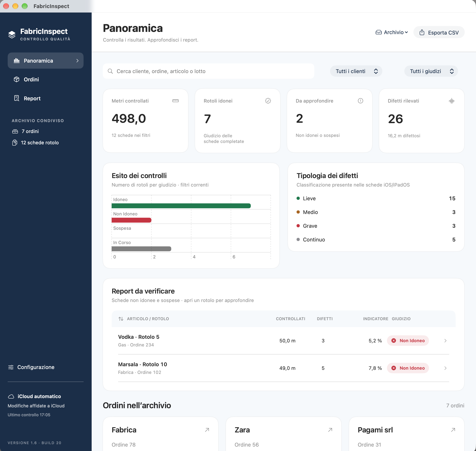Select Panoramica in the sidebar
Viewport: 476px width, 451px height.
46,61
